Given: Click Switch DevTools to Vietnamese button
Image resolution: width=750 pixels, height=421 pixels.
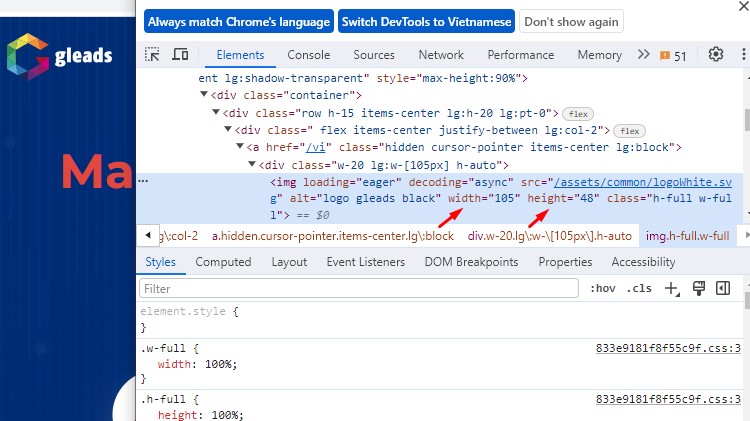Looking at the screenshot, I should [426, 21].
